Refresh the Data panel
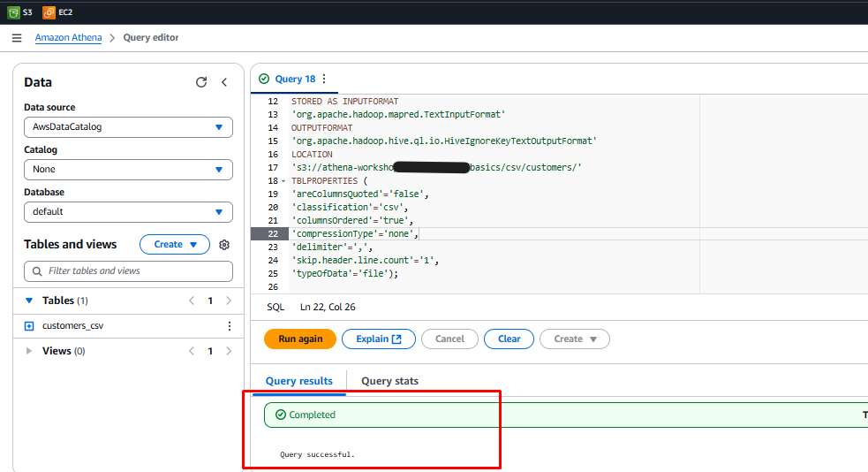This screenshot has width=868, height=472. coord(201,82)
